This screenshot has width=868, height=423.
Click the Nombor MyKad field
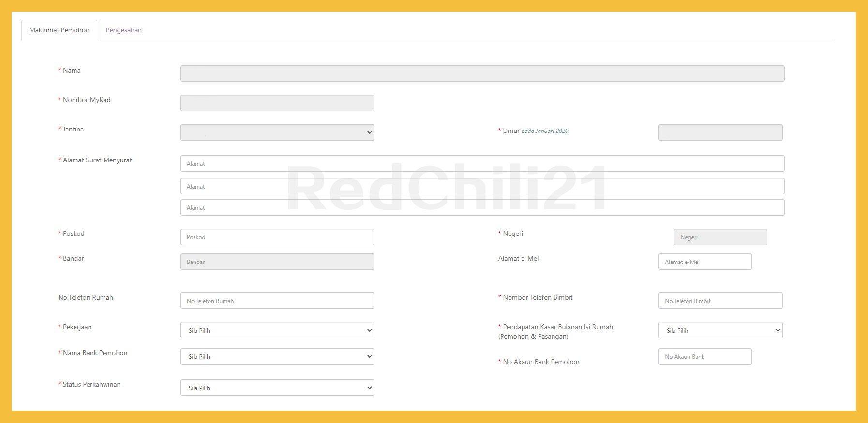click(277, 103)
